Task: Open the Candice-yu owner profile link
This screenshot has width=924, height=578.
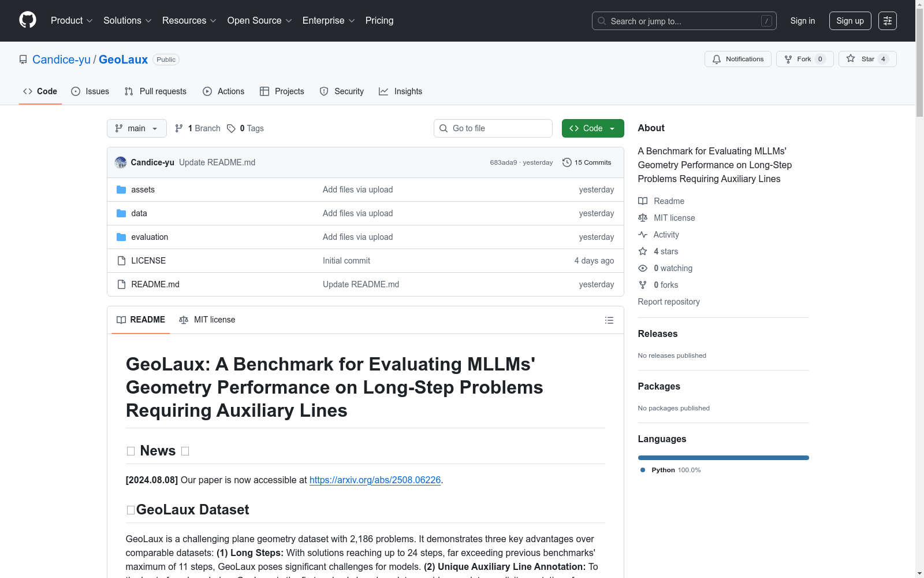Action: (61, 60)
